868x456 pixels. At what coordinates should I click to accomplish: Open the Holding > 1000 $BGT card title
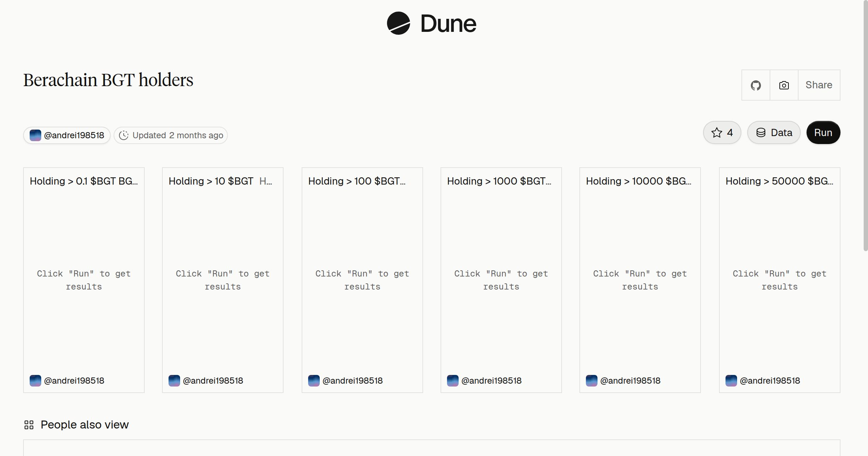[x=499, y=181]
